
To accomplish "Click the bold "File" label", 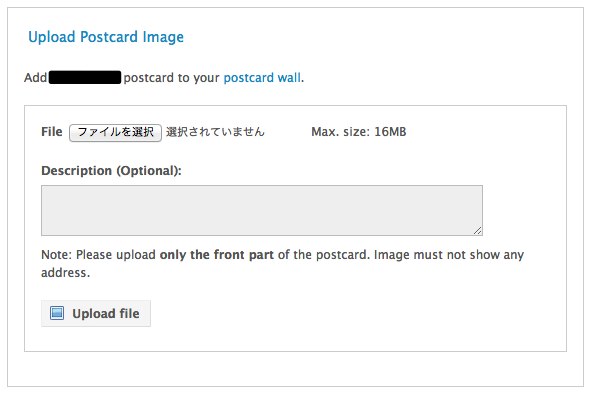I will [x=52, y=132].
